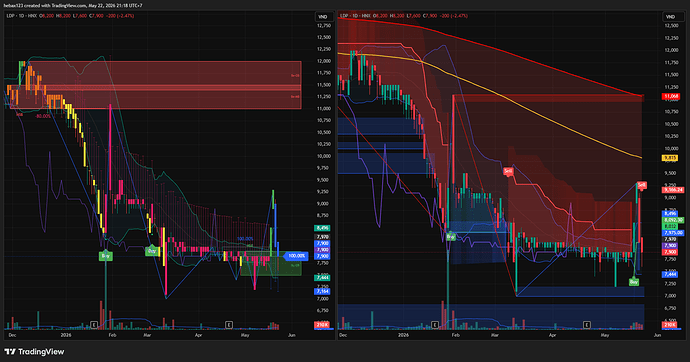Click the green 8,496 price tag on left chart

[x=323, y=228]
